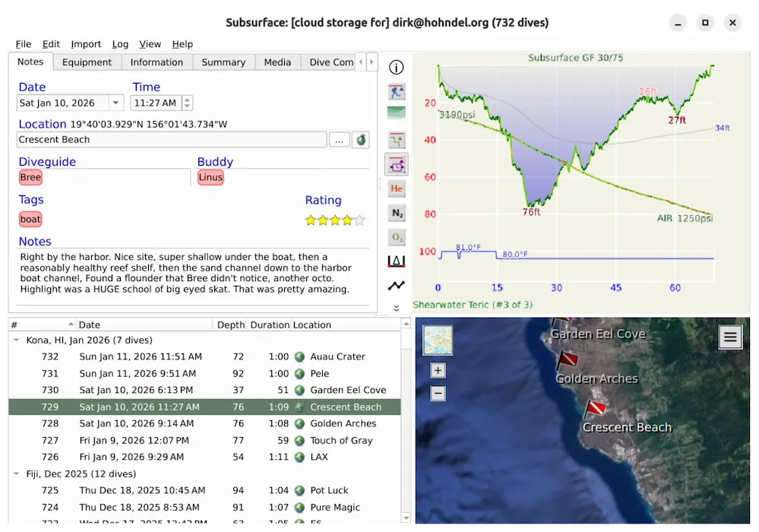Viewport: 759px width, 532px height.
Task: Switch to the Information tab
Action: (x=157, y=62)
